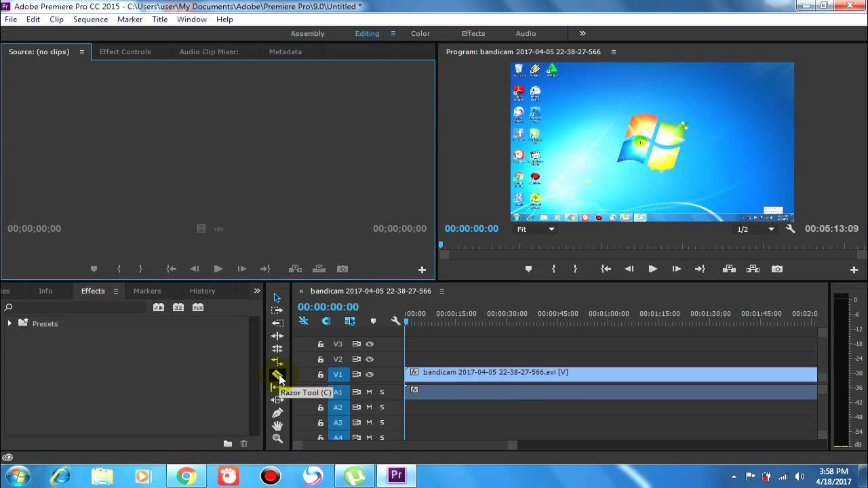This screenshot has width=868, height=488.
Task: Click Lift button in Program monitor
Action: click(729, 269)
